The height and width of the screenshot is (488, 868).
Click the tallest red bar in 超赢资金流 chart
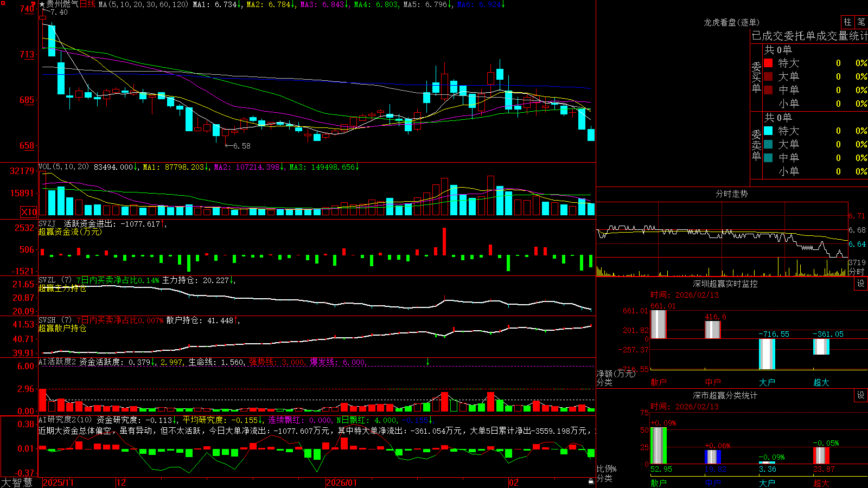click(444, 241)
